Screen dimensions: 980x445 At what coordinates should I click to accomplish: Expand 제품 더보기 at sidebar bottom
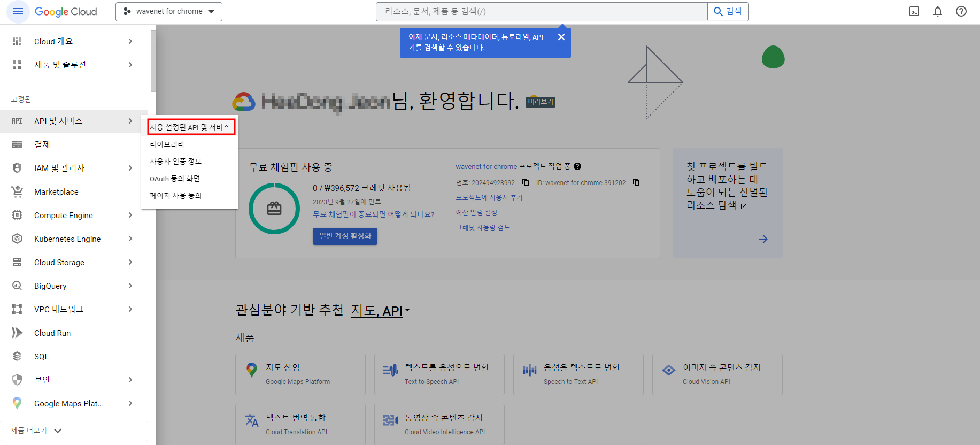click(x=36, y=431)
